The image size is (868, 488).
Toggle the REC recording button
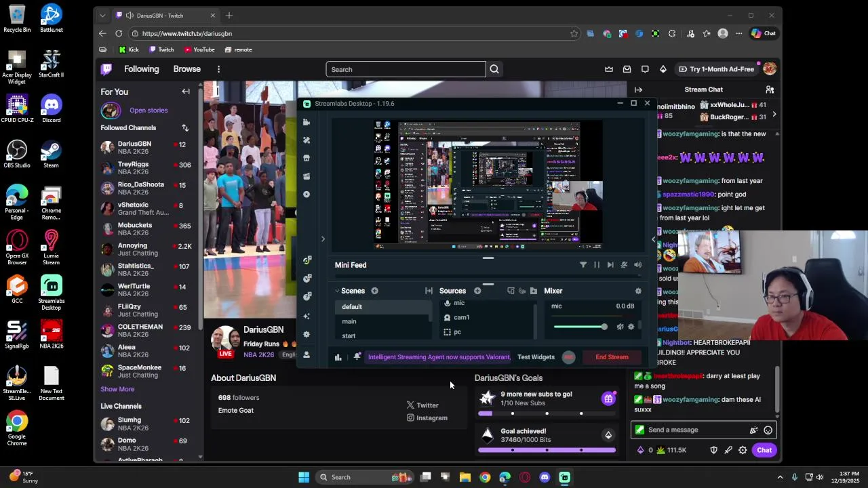click(x=568, y=357)
